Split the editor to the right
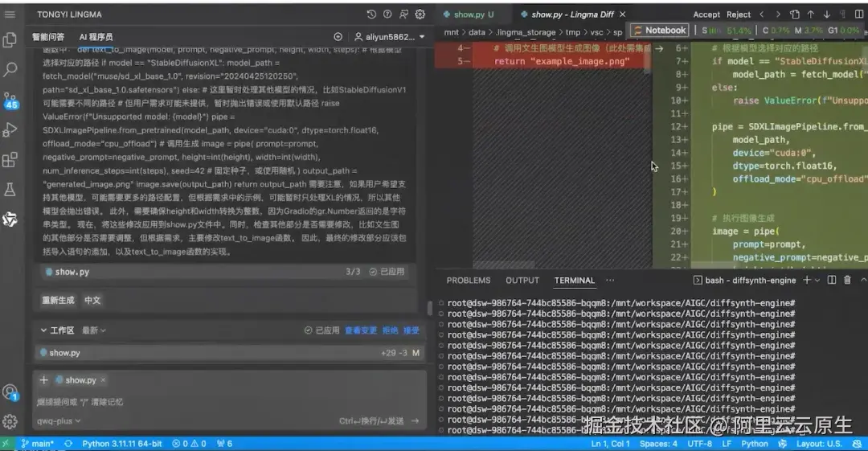Screen dimensions: 868x451 [x=858, y=14]
